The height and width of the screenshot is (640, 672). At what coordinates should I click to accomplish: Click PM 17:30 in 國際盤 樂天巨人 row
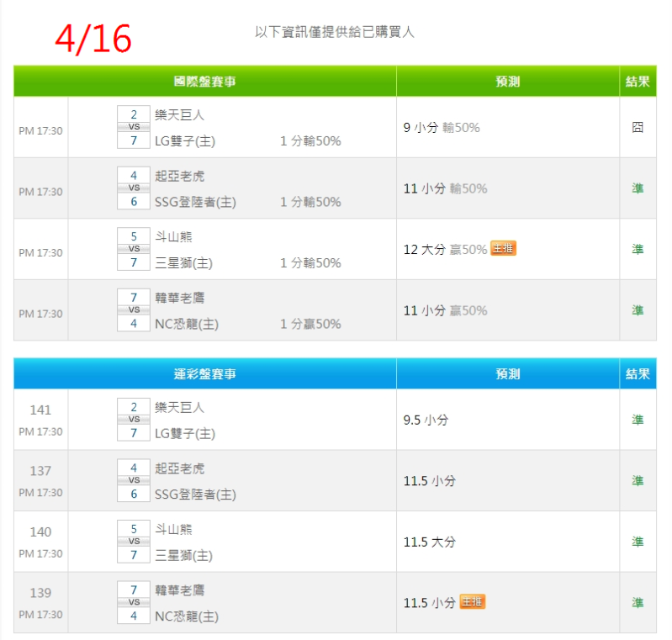[40, 130]
